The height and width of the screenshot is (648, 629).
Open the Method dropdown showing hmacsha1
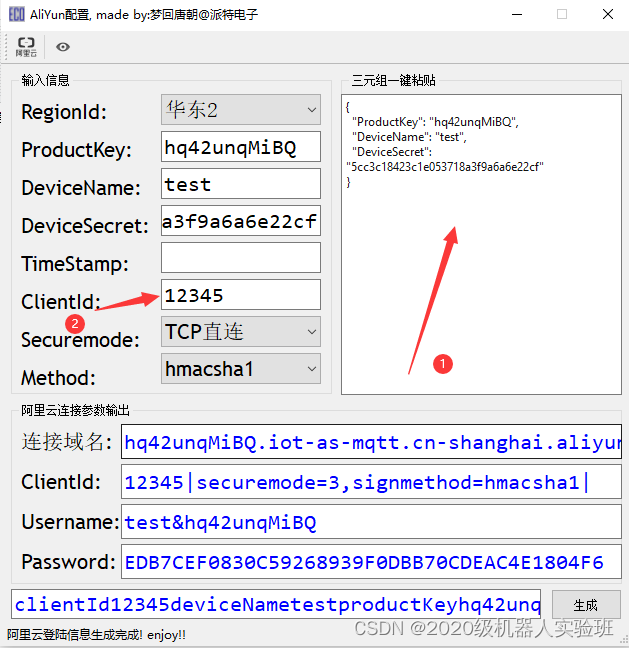241,368
